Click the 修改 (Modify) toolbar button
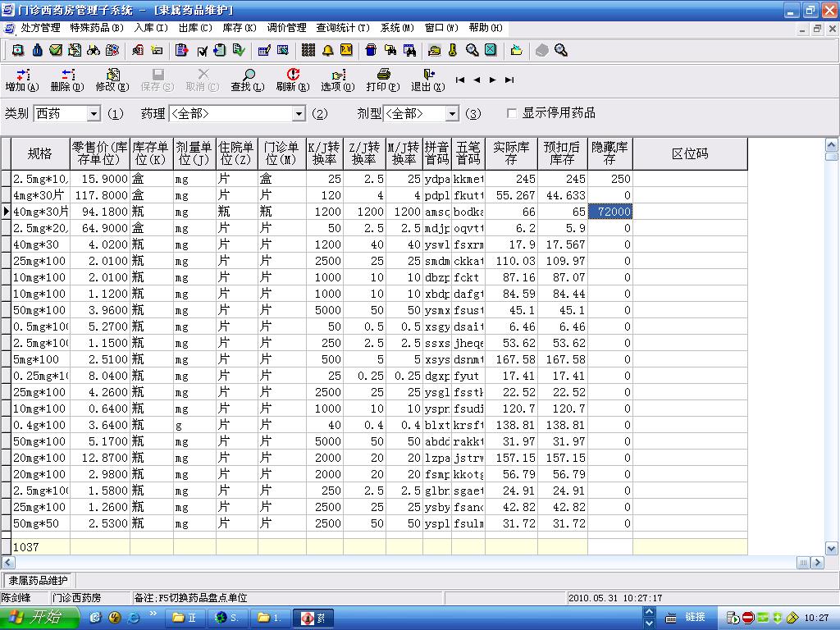The height and width of the screenshot is (630, 840). click(x=112, y=80)
